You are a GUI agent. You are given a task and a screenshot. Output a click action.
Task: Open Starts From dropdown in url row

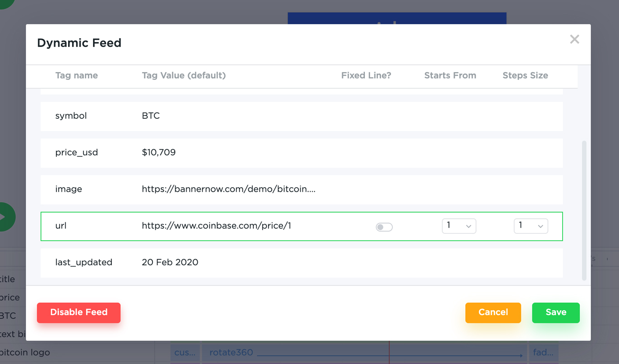tap(459, 226)
